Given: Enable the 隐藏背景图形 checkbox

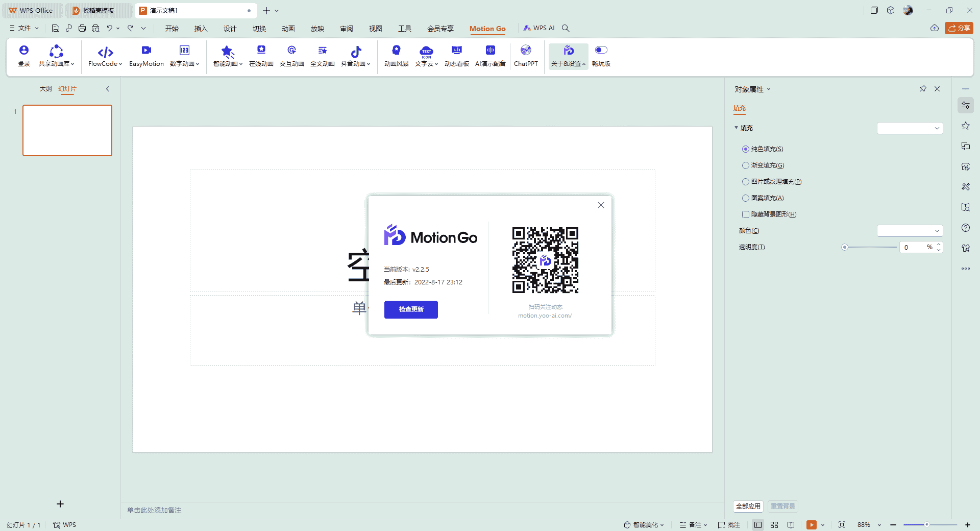Looking at the screenshot, I should coord(745,214).
